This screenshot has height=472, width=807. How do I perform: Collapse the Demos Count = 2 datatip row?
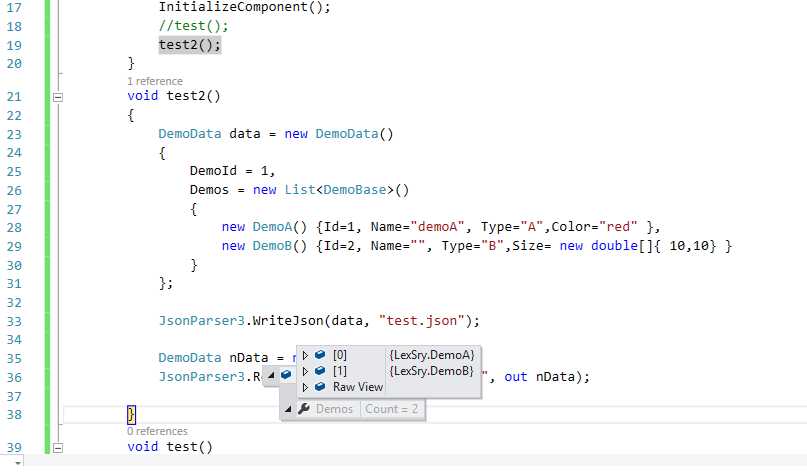click(288, 409)
